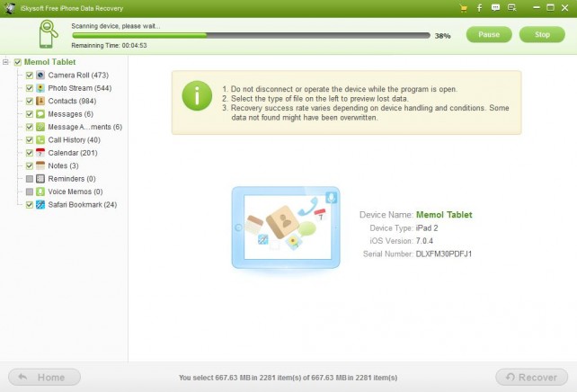Click the Voice Memos microphone icon

(x=40, y=192)
